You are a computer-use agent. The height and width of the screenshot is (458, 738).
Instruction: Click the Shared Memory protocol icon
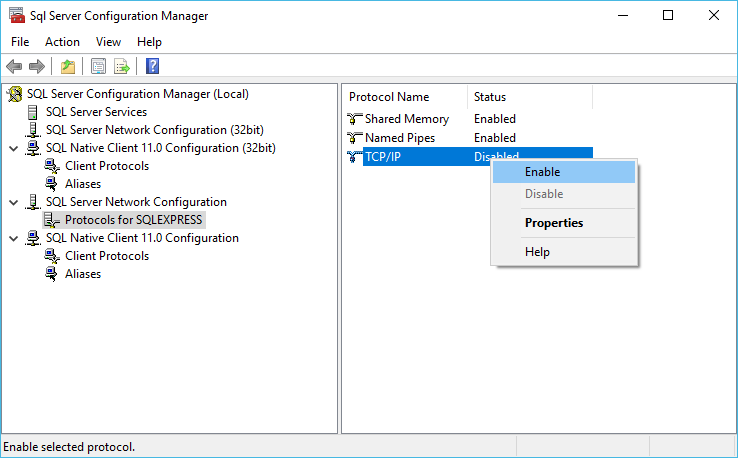(354, 119)
